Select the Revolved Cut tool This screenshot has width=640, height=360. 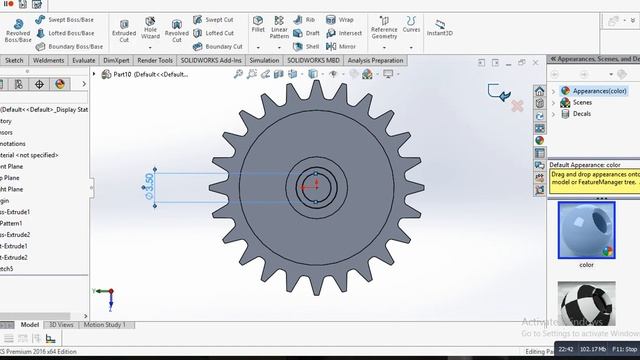coord(176,31)
